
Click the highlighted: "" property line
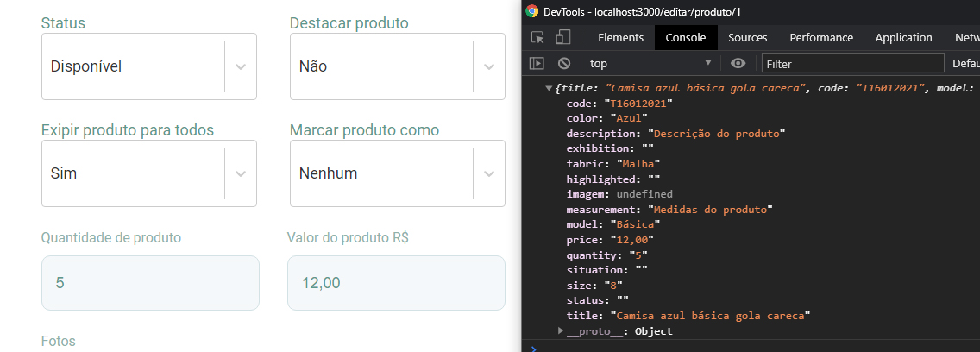pyautogui.click(x=613, y=179)
